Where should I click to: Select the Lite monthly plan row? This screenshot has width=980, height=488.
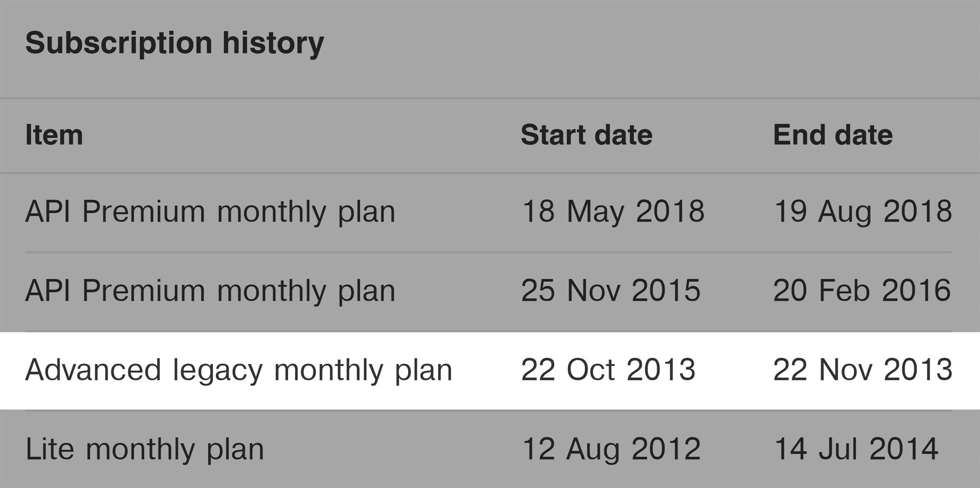(490, 449)
